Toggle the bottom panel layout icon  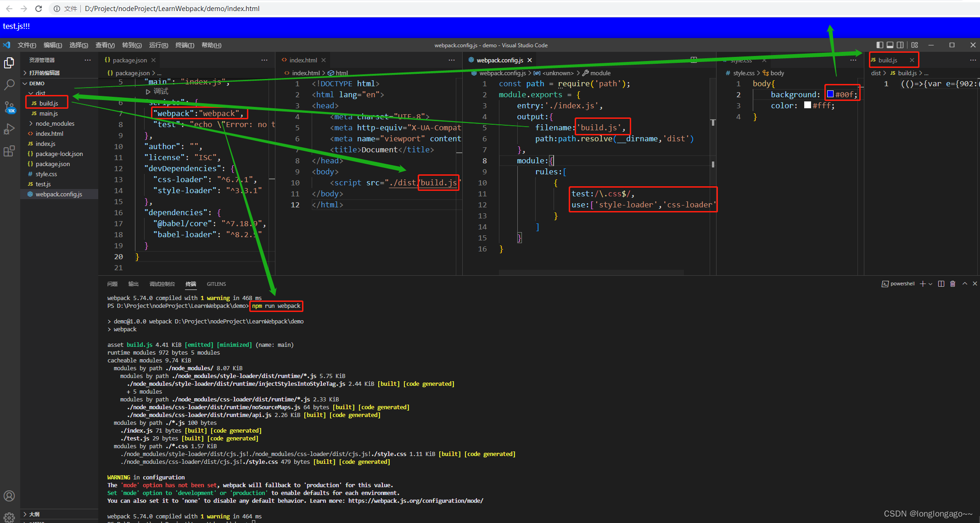[890, 45]
